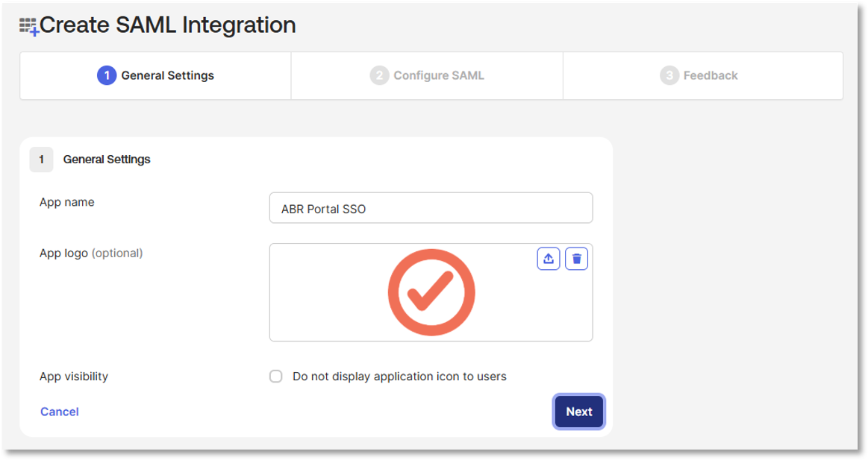
Task: Click the upload logo icon
Action: click(x=549, y=259)
